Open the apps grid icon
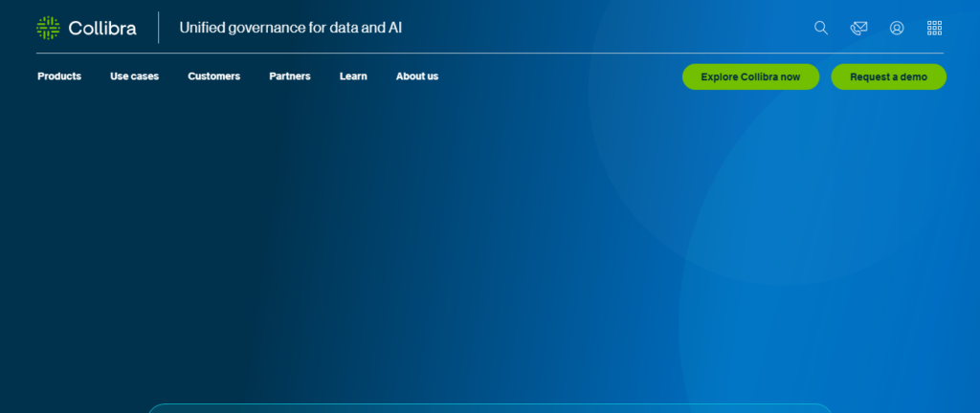Image resolution: width=980 pixels, height=413 pixels. tap(934, 28)
